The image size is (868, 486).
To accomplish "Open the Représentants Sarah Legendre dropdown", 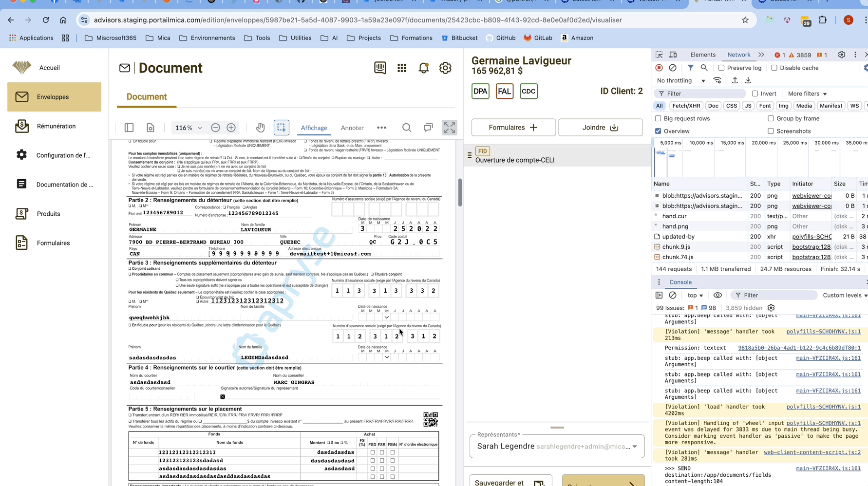I will [x=557, y=446].
